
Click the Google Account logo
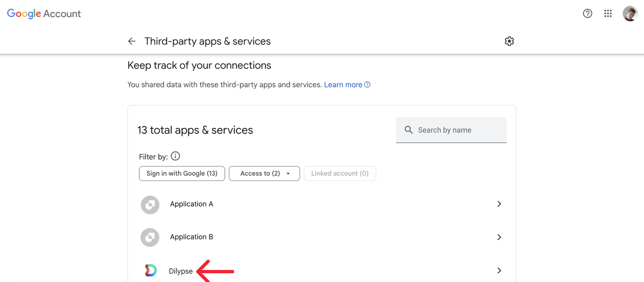[x=44, y=14]
